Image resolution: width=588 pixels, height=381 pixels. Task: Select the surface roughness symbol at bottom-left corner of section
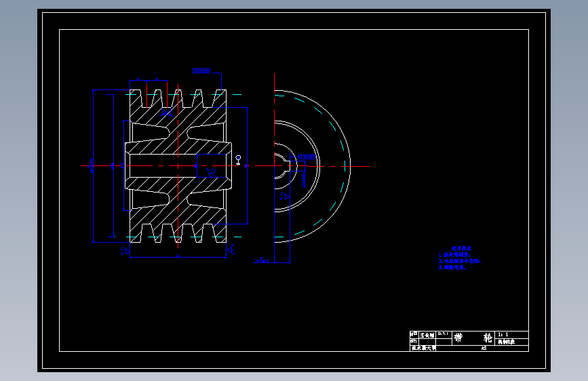pyautogui.click(x=125, y=251)
